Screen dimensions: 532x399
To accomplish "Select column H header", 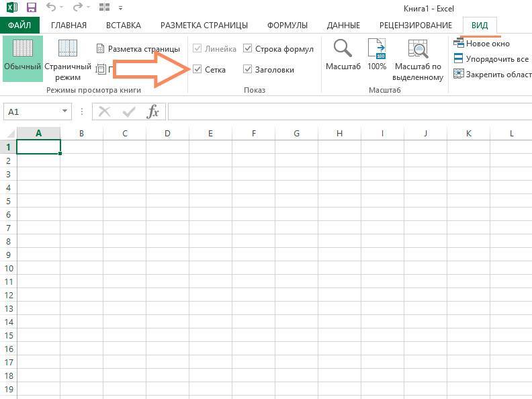I will [339, 134].
